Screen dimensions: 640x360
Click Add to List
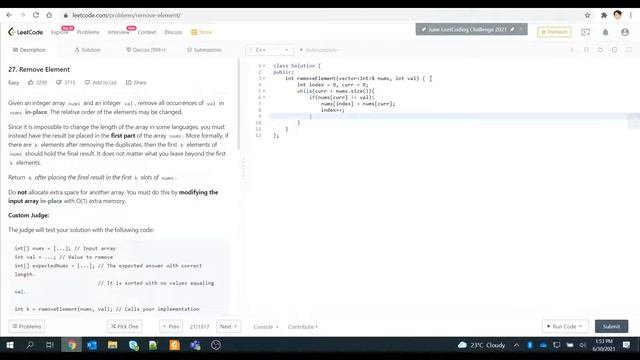coord(100,82)
